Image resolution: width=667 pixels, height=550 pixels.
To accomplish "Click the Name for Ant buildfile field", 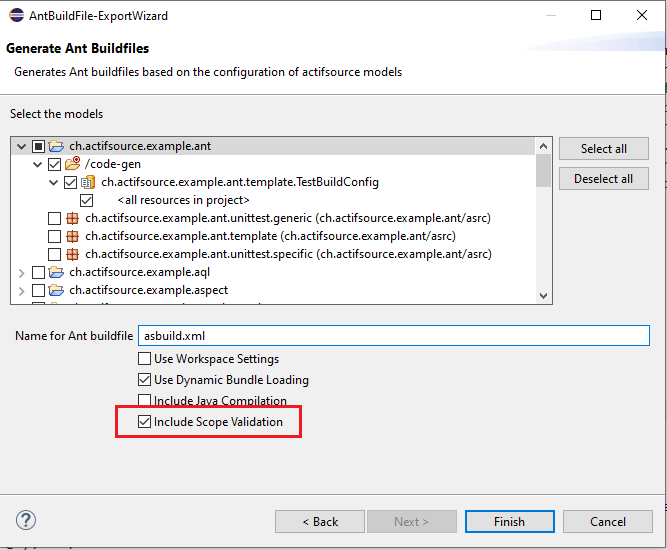I will click(x=393, y=336).
